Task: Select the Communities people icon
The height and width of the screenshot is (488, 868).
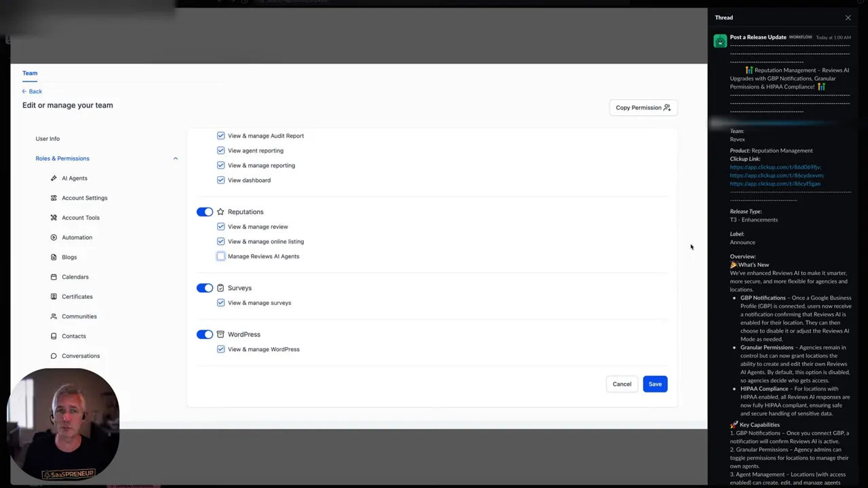Action: pyautogui.click(x=54, y=316)
